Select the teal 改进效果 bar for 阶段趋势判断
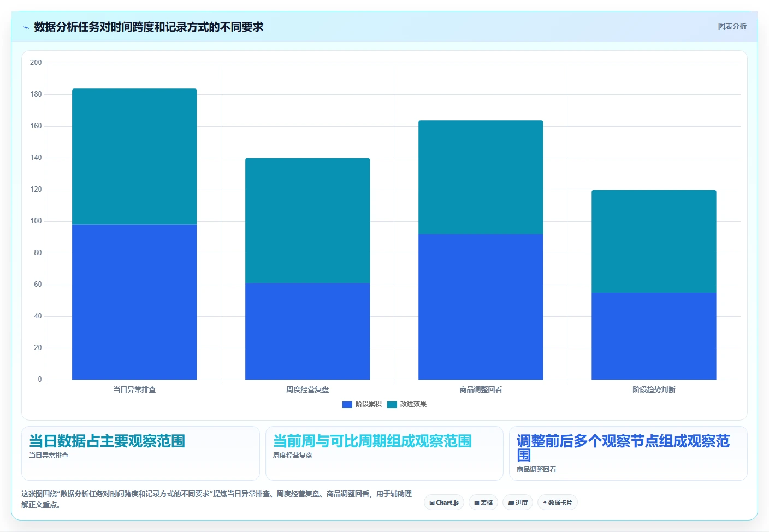The image size is (769, 532). pyautogui.click(x=654, y=241)
